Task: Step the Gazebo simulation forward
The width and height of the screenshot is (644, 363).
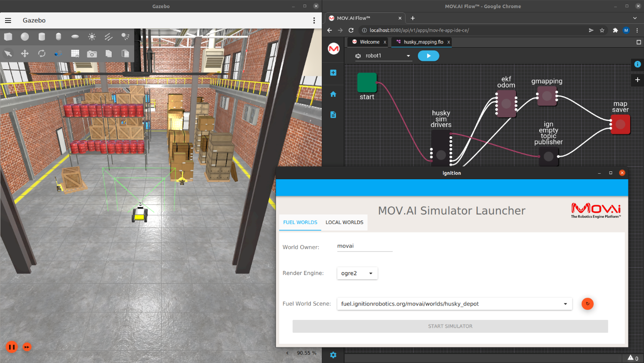Action: coord(27,347)
